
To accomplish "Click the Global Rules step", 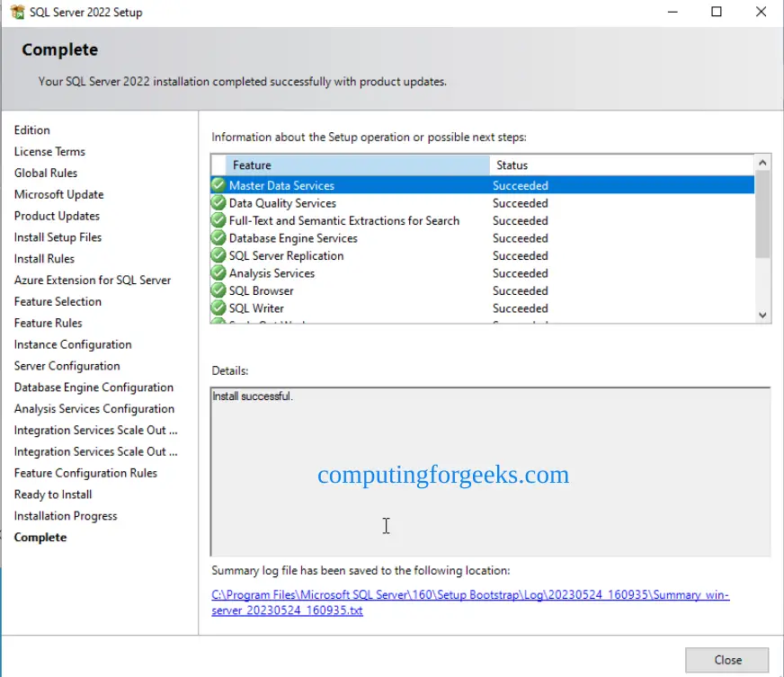I will (x=46, y=173).
